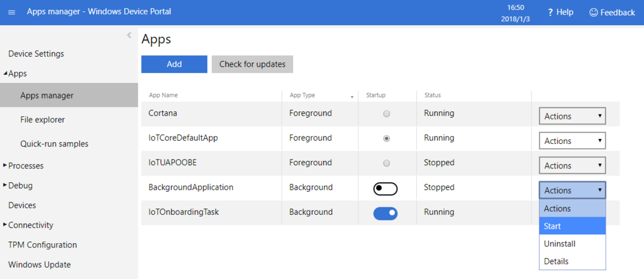Choose Details in the dropdown list
The height and width of the screenshot is (279, 644).
(x=572, y=261)
